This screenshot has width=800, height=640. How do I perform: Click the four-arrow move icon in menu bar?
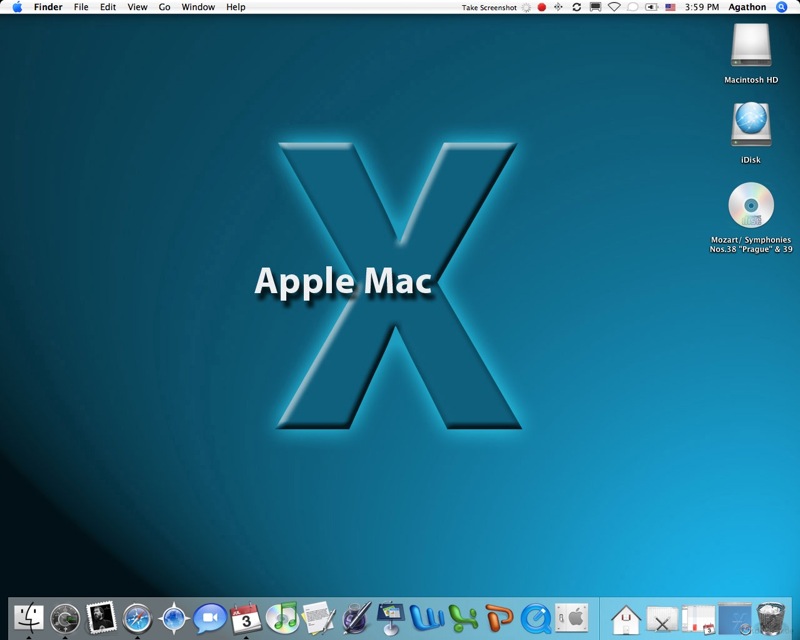pos(558,7)
